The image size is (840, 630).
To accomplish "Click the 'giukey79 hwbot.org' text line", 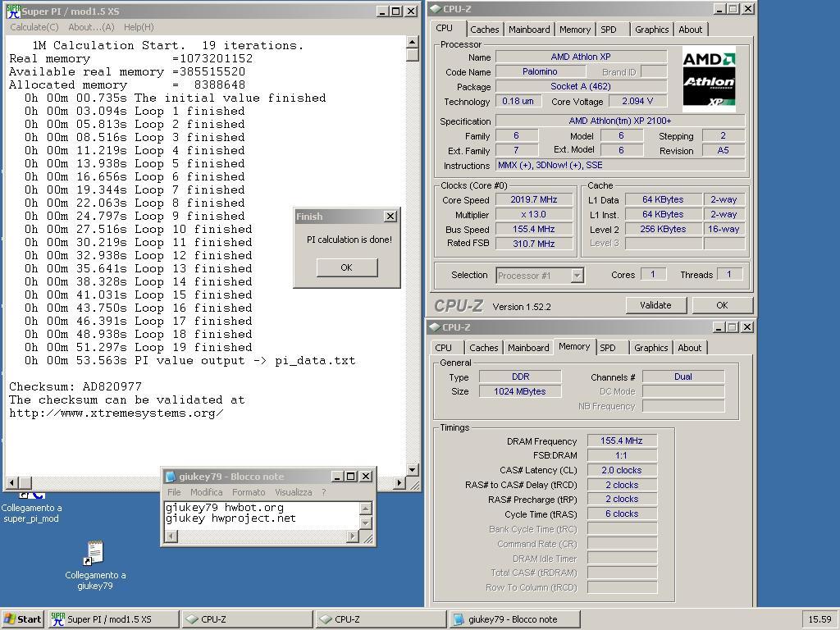I will pyautogui.click(x=225, y=507).
